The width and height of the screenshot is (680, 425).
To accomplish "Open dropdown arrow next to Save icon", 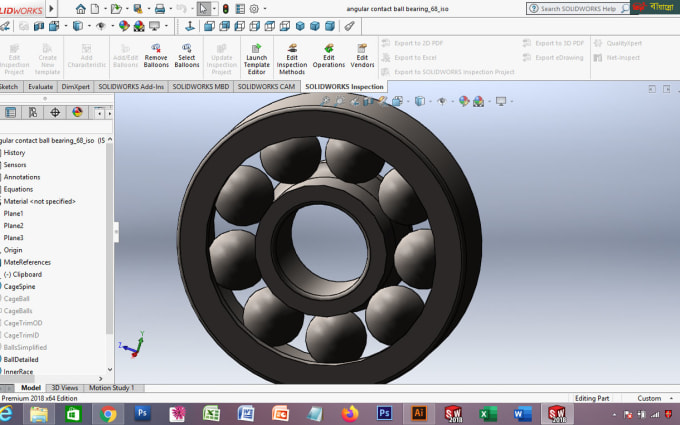I will [149, 9].
